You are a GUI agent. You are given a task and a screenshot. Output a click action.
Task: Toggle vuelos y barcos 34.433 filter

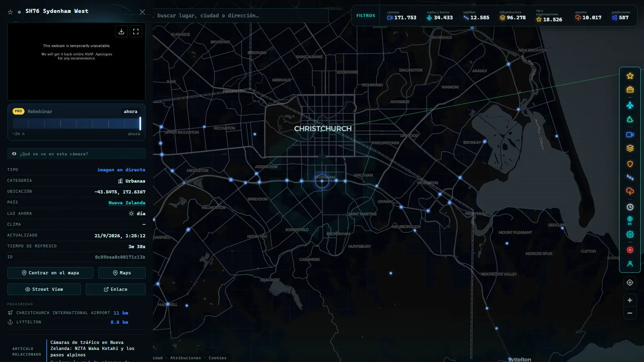[x=440, y=16]
